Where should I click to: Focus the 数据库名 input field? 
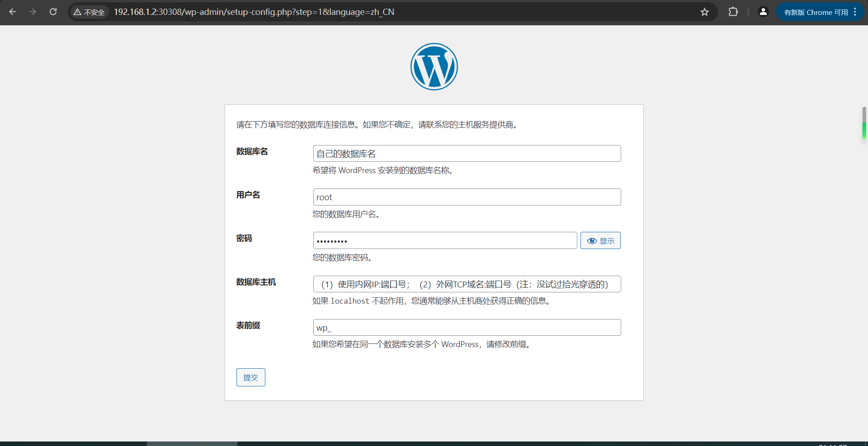pyautogui.click(x=467, y=154)
